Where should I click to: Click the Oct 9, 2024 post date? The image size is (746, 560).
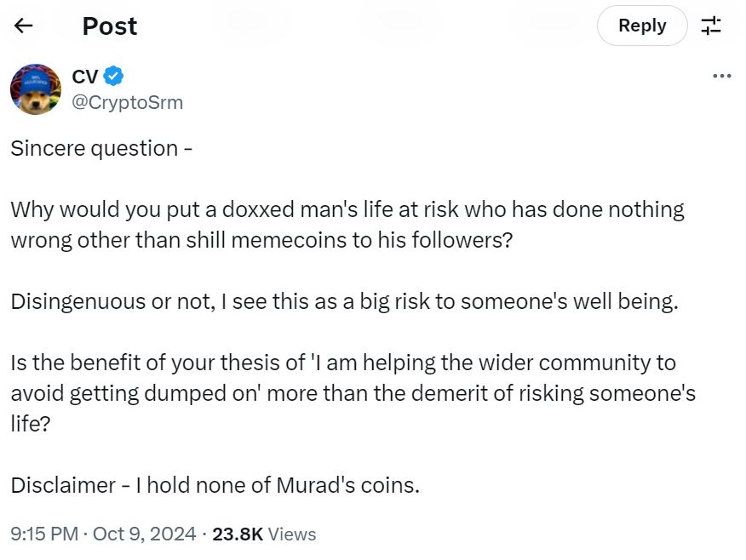[145, 534]
